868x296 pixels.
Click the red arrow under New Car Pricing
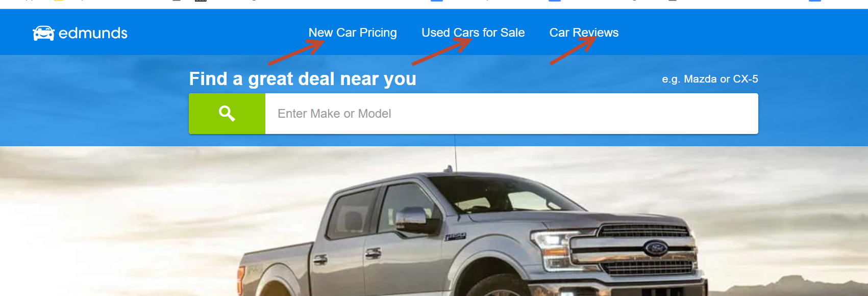[x=296, y=52]
